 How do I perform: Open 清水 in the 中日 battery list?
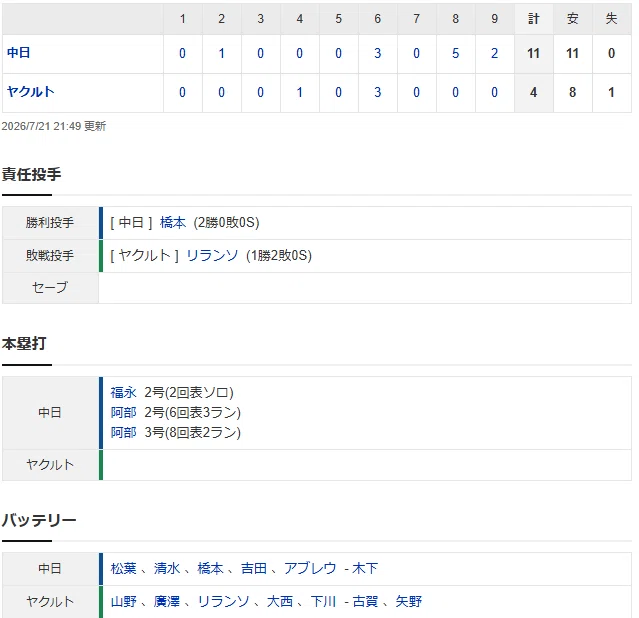coord(167,568)
